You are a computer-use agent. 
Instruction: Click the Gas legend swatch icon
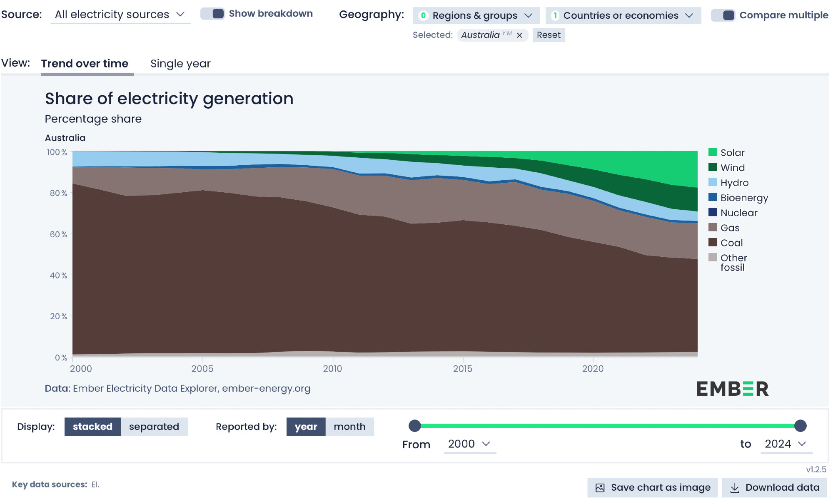point(713,227)
